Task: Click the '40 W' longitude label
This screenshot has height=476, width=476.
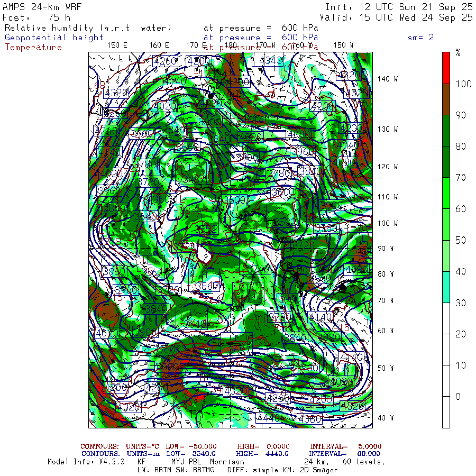Action: pyautogui.click(x=386, y=418)
